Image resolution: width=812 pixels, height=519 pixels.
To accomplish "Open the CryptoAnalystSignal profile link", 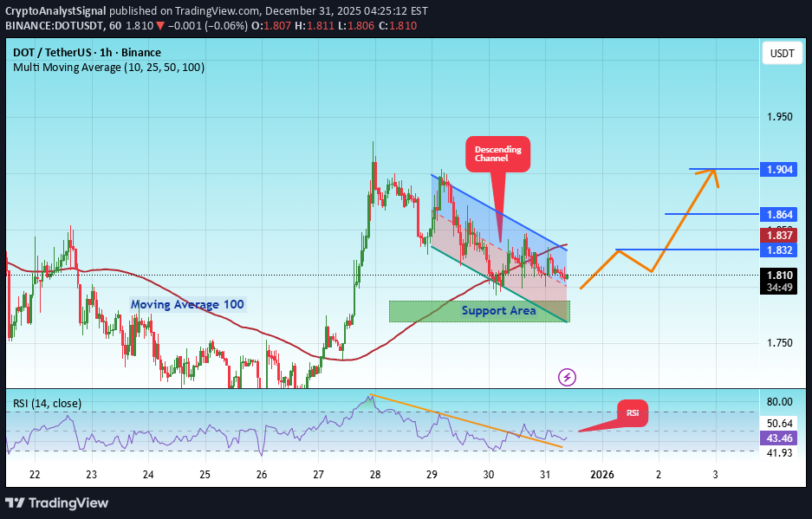I will (x=53, y=11).
